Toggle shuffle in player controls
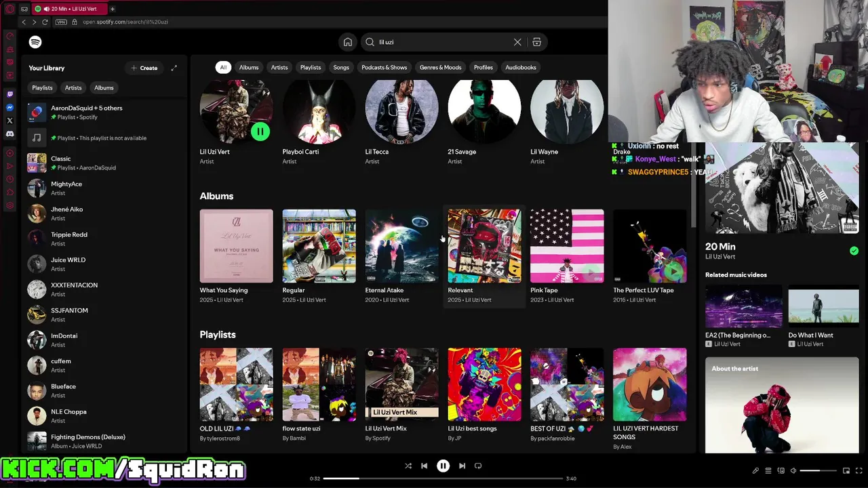The width and height of the screenshot is (868, 488). [x=408, y=466]
